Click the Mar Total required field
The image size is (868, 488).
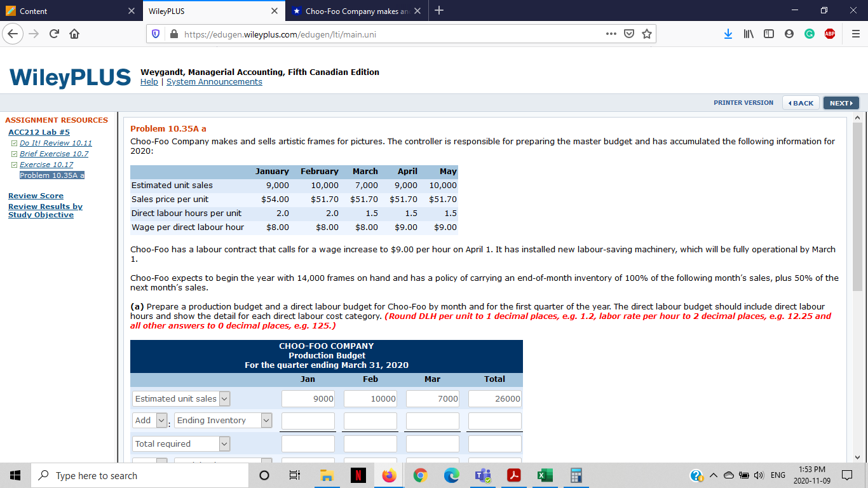[433, 444]
